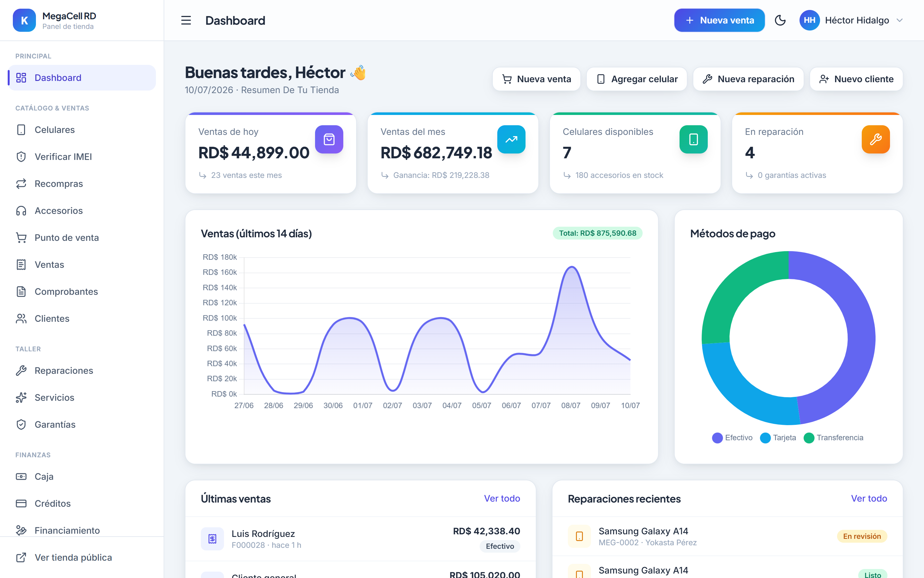Click the 23 ventas este mes text
This screenshot has height=578, width=924.
pos(246,175)
